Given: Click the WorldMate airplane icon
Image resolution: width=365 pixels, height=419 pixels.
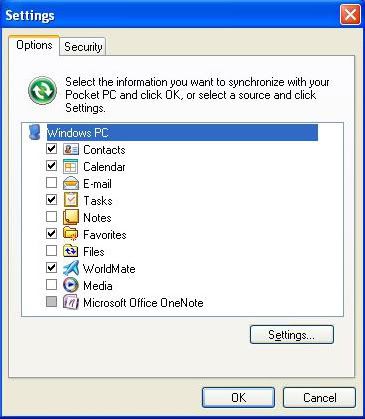Looking at the screenshot, I should point(71,268).
